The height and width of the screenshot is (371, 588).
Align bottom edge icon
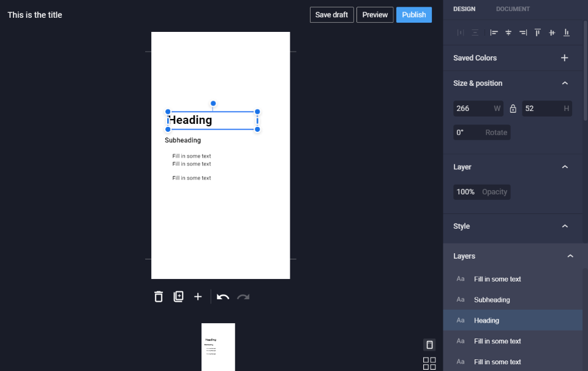566,33
